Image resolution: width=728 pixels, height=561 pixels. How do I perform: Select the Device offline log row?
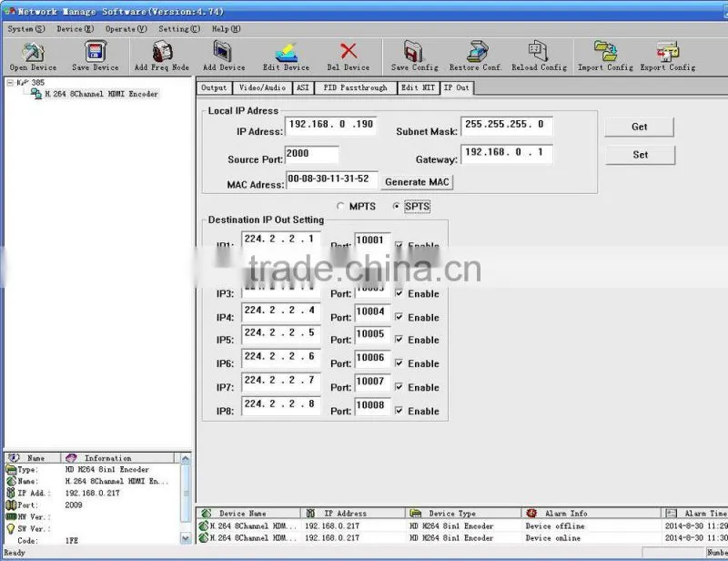pos(462,525)
